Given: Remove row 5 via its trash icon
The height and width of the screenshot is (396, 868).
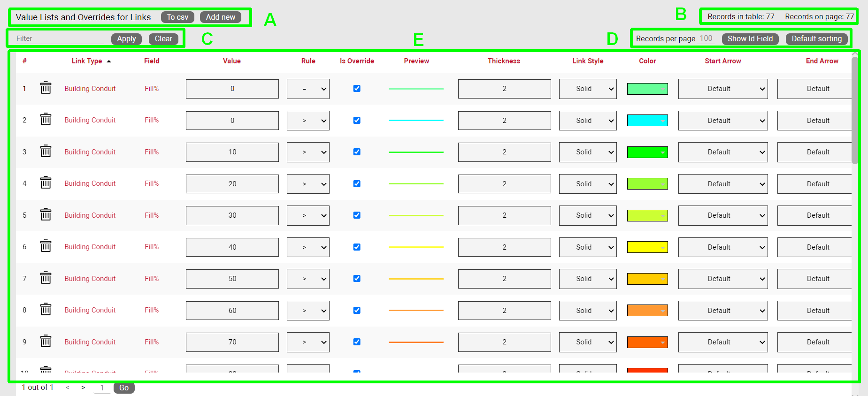Looking at the screenshot, I should [46, 215].
